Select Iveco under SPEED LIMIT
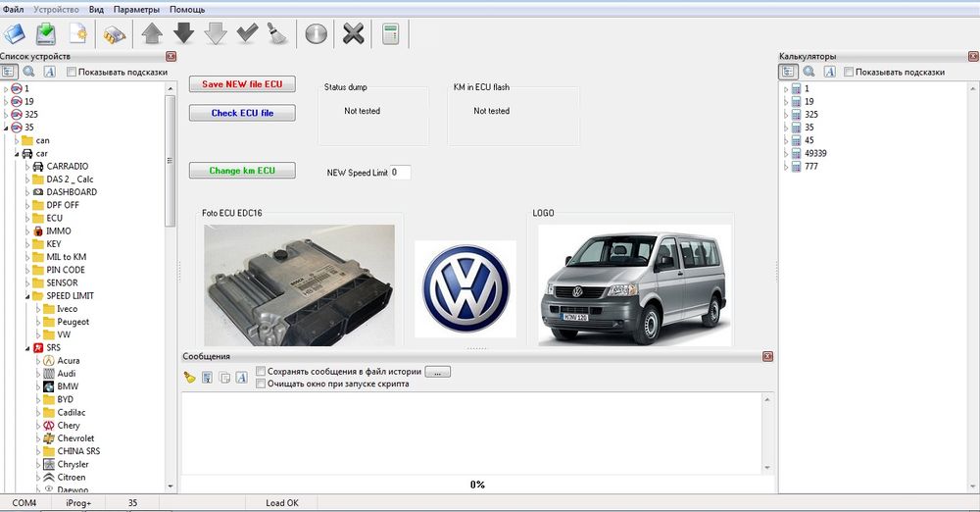 pos(67,309)
